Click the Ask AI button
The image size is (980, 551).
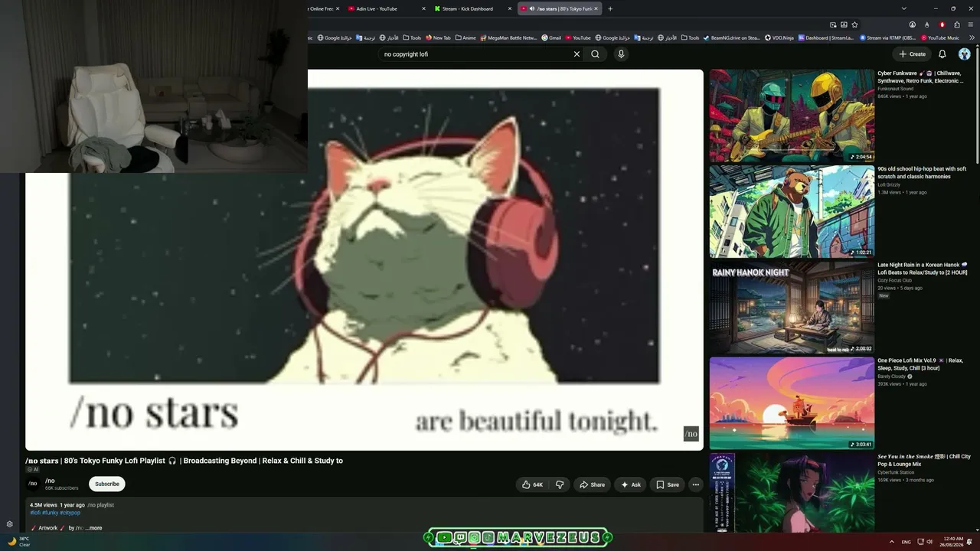[x=631, y=484]
